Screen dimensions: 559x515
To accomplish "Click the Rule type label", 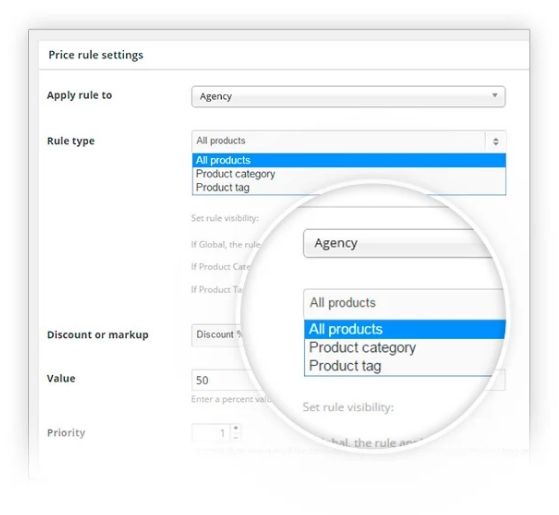I will 71,141.
